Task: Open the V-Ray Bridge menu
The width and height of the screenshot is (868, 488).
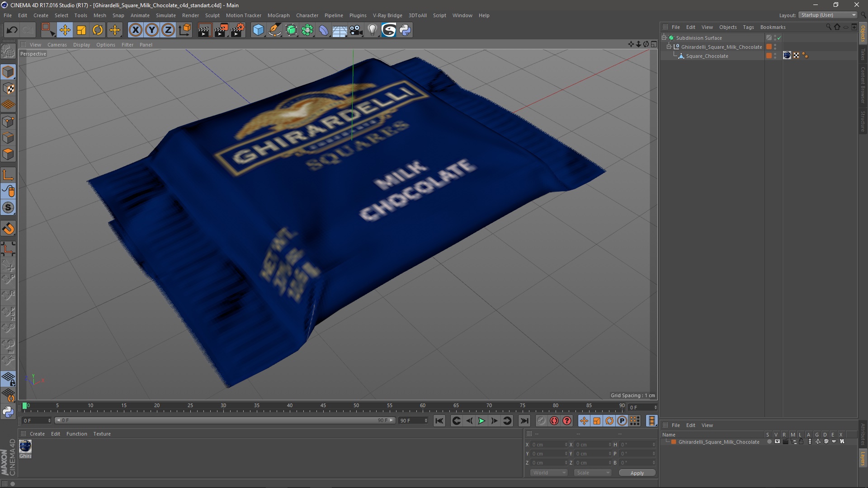Action: 387,15
